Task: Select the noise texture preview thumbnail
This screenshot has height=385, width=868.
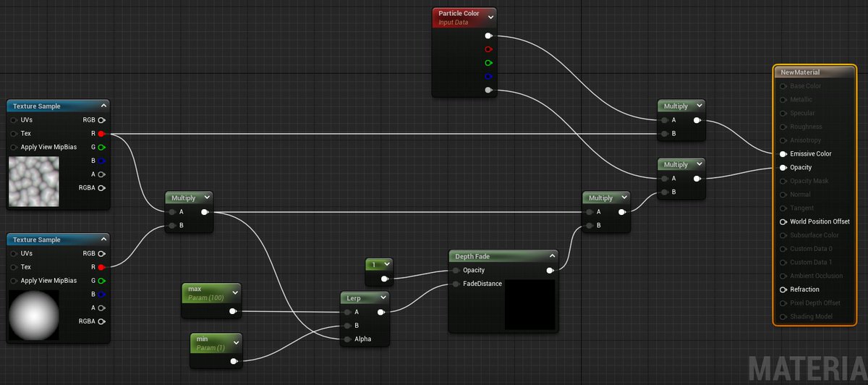Action: 33,182
